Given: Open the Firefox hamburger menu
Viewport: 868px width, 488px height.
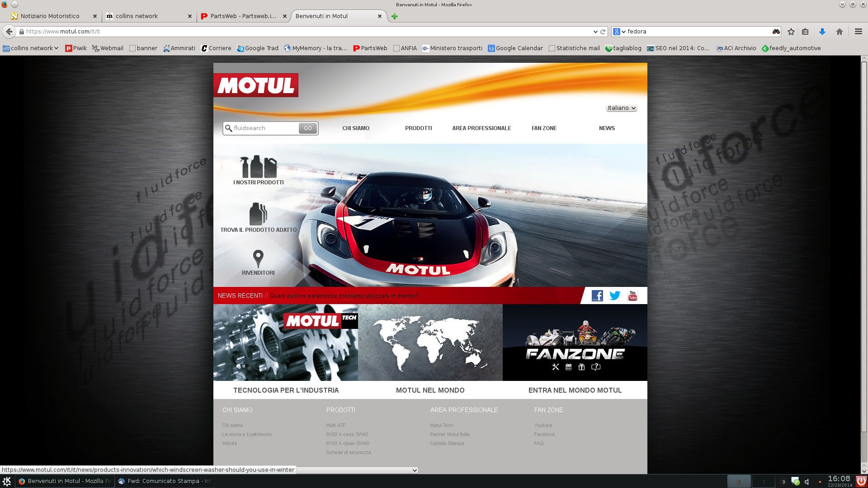Looking at the screenshot, I should (858, 32).
